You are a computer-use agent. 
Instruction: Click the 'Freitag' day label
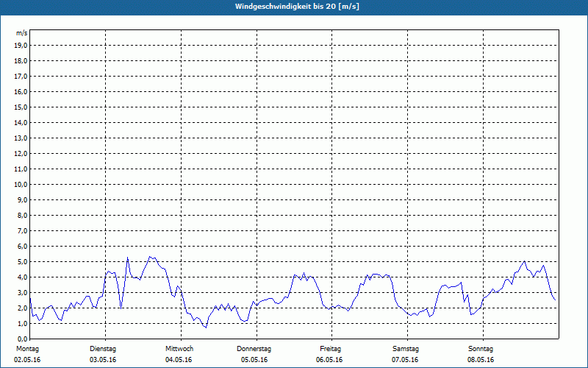330,349
